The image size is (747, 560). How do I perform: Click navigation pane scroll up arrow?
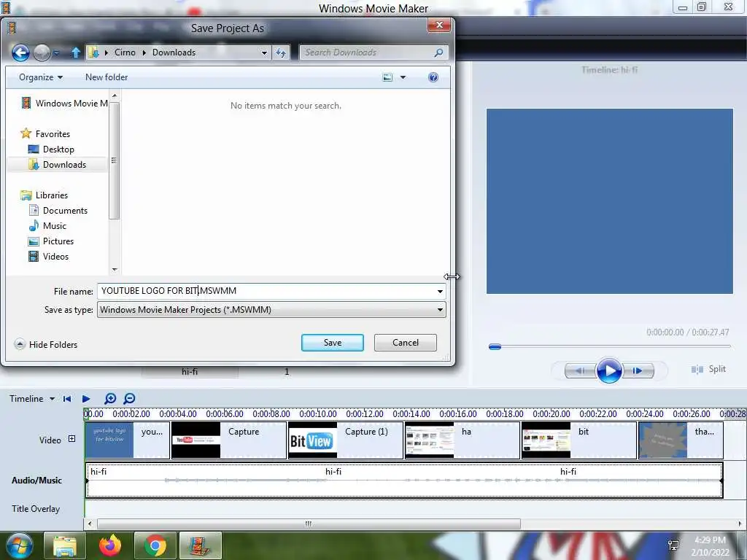pyautogui.click(x=115, y=96)
